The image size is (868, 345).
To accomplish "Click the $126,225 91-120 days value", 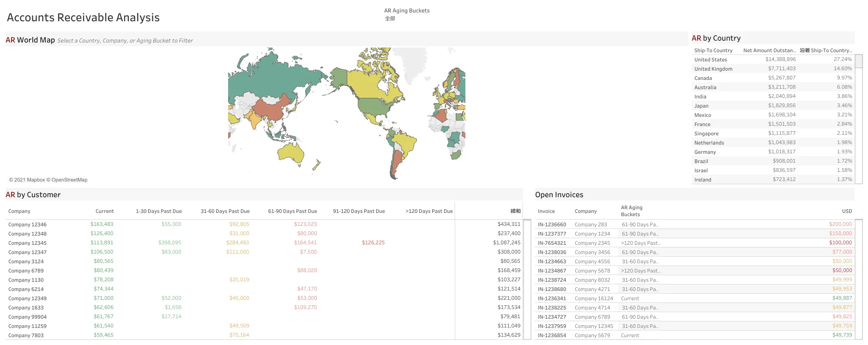I will point(373,242).
